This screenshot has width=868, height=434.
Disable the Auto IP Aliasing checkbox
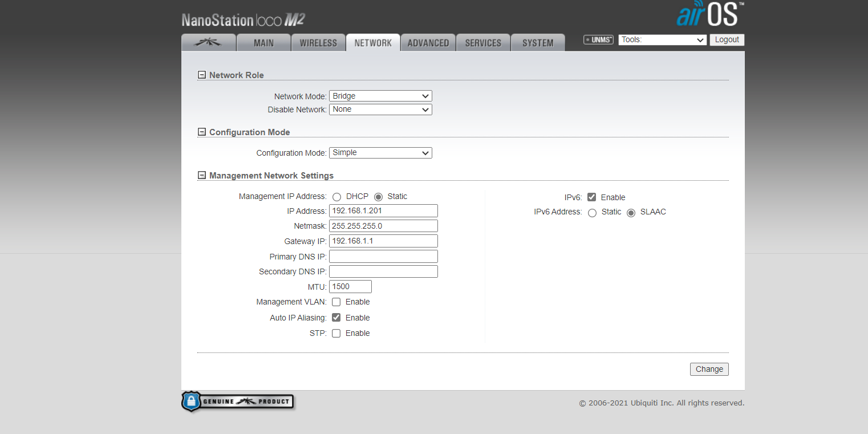coord(336,318)
